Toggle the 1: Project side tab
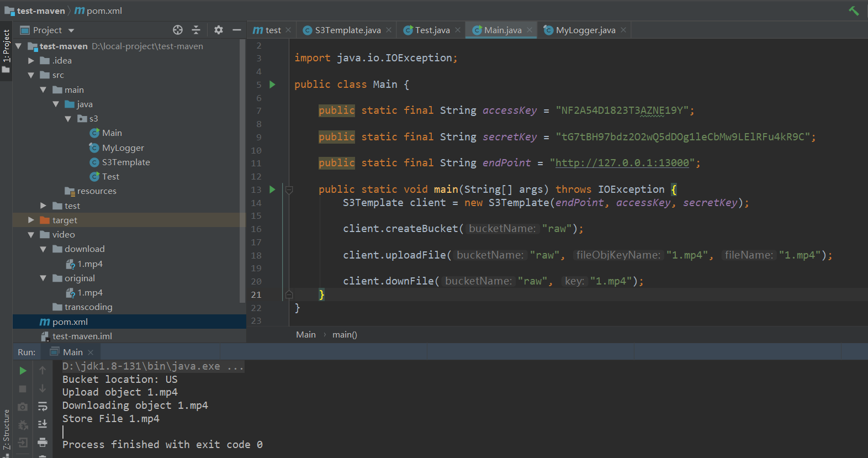The width and height of the screenshot is (868, 458). (x=6, y=51)
